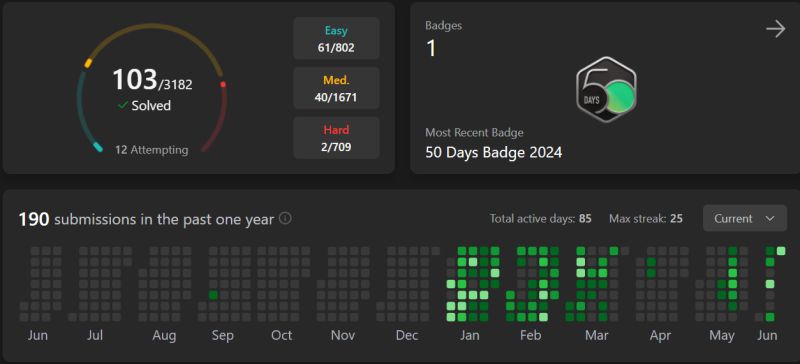Expand the dropdown chevron beside Current
Image resolution: width=800 pixels, height=364 pixels.
[770, 219]
